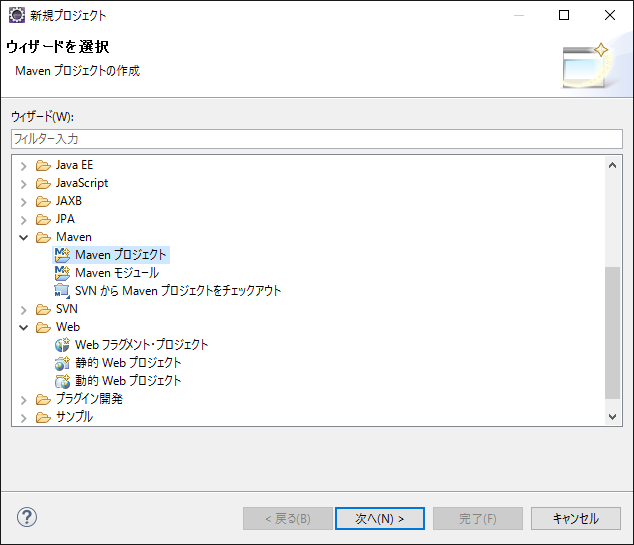Click the Web folder icon
The height and width of the screenshot is (545, 634).
tap(43, 327)
